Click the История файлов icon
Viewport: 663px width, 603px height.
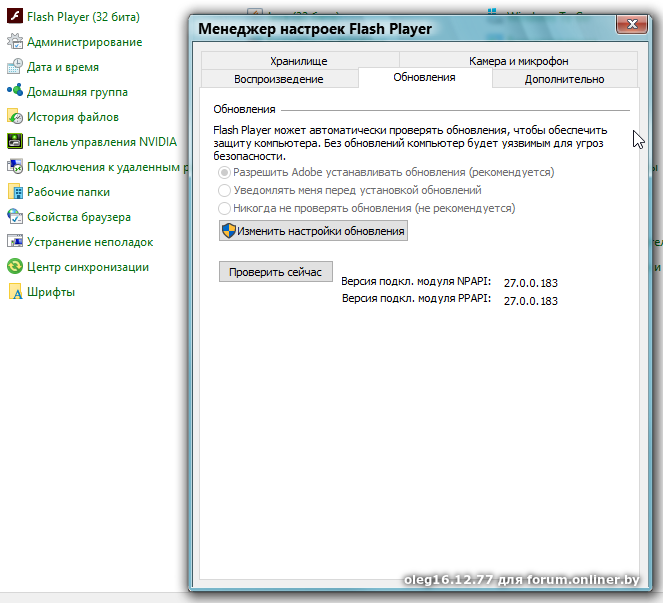(15, 116)
